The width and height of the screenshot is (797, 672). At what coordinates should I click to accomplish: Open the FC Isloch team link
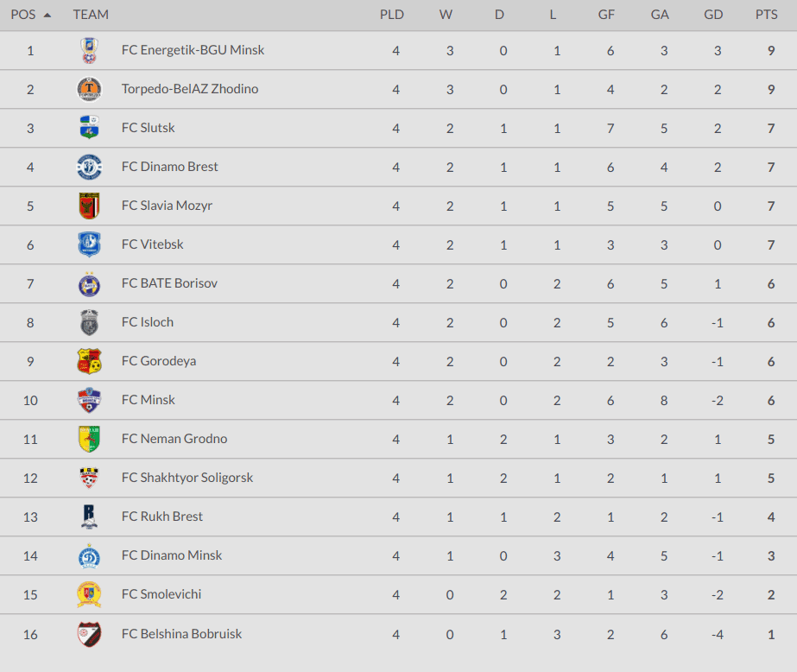(x=147, y=322)
